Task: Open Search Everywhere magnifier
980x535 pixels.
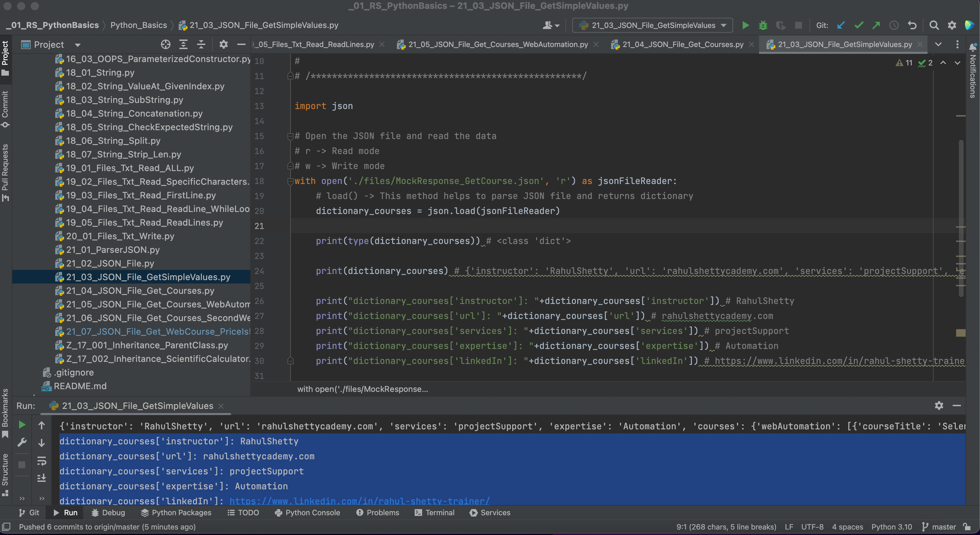Action: pos(934,26)
